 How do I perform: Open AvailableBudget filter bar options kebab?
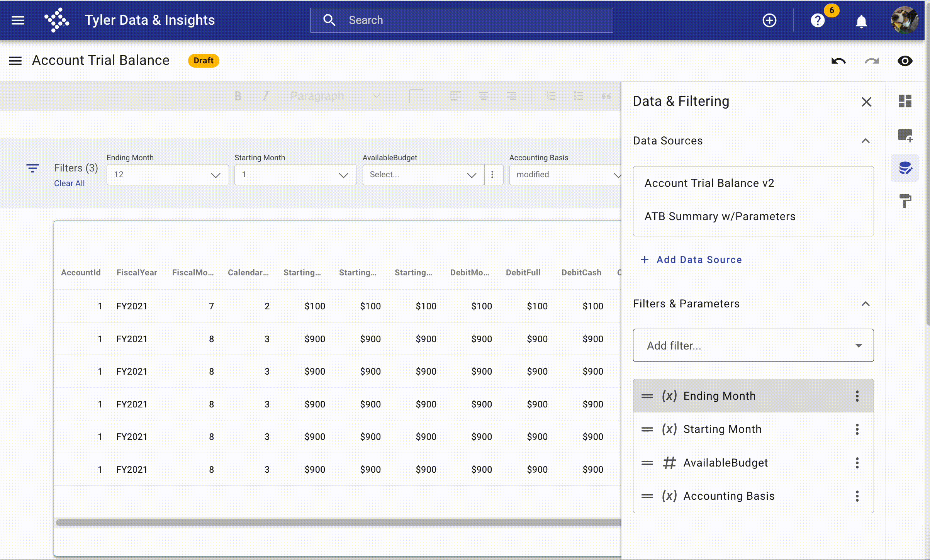coord(492,175)
